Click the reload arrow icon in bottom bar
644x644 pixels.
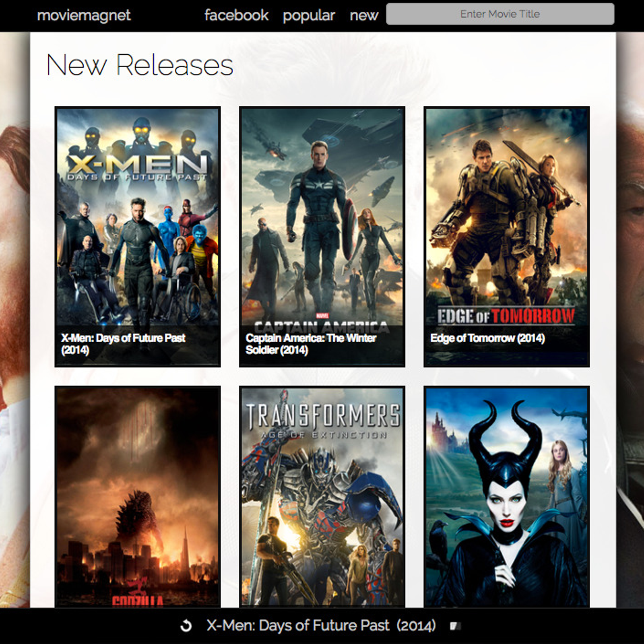(186, 625)
